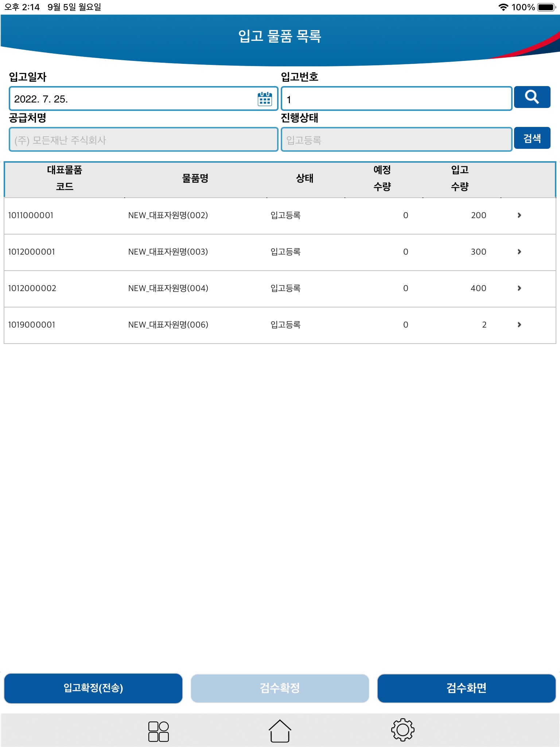Tap the magnifier search icon button
This screenshot has width=560, height=747.
(532, 97)
